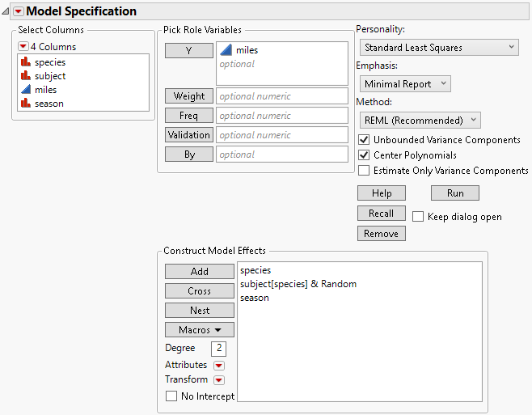532x415 pixels.
Task: Click the Cross button
Action: 200,291
